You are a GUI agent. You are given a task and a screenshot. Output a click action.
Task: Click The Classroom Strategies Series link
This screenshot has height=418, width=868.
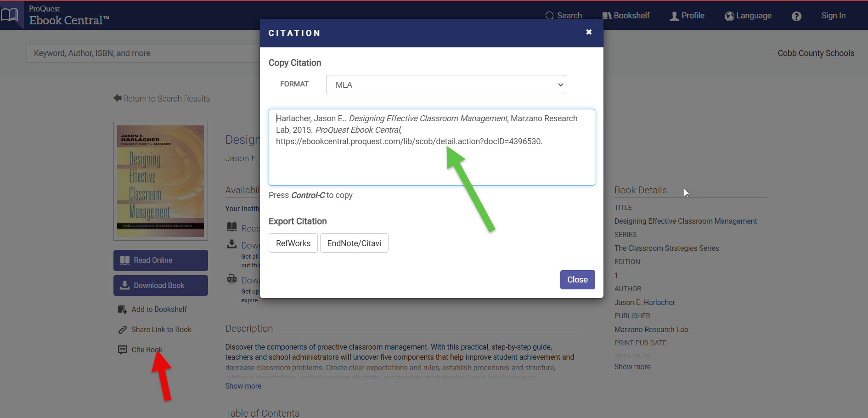click(666, 248)
